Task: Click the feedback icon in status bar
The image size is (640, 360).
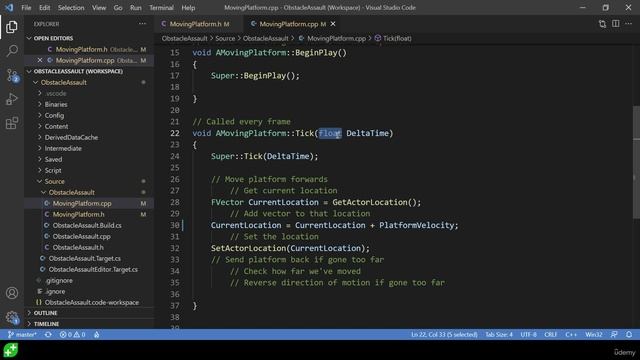Action: [x=614, y=335]
